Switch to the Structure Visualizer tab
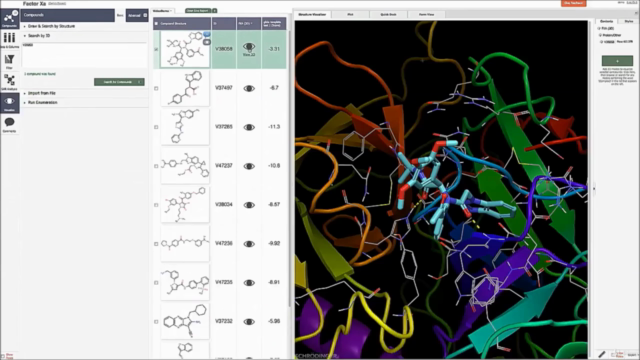This screenshot has width=640, height=360. coord(312,14)
